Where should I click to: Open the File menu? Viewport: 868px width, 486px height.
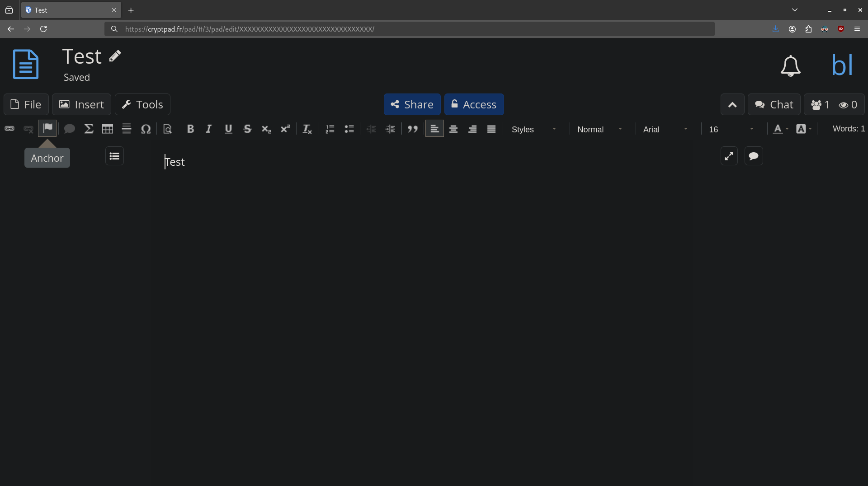[26, 104]
